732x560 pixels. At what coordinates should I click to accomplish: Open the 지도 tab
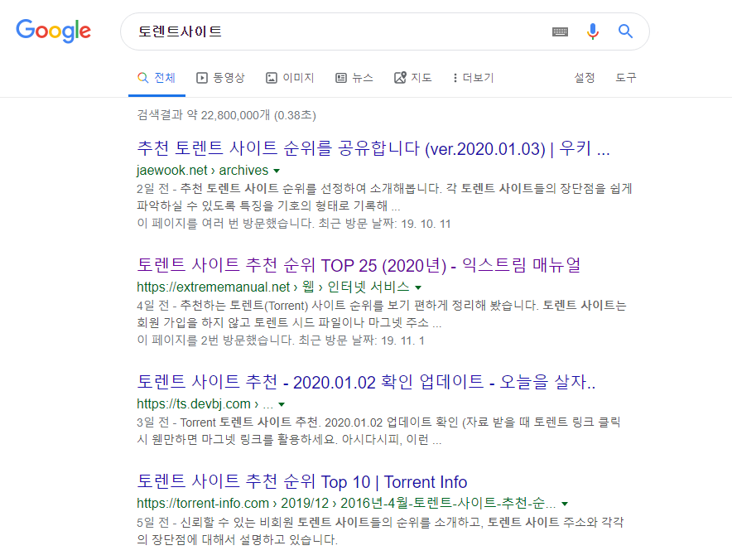413,78
